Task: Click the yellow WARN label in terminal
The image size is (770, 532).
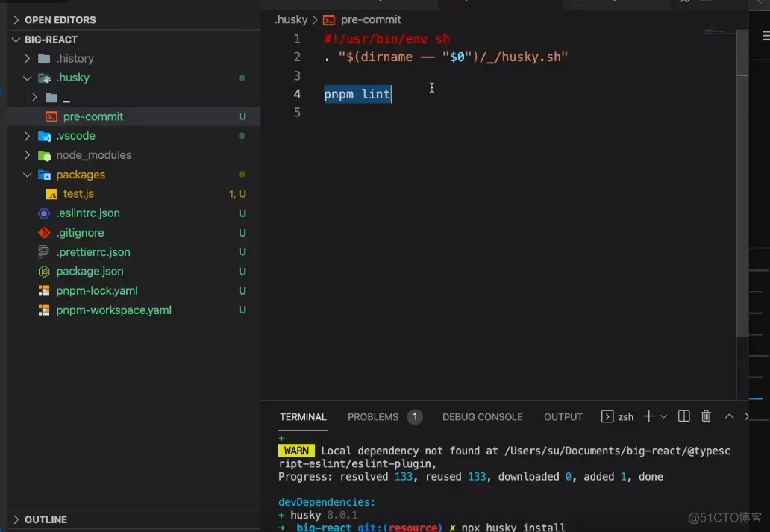Action: [x=296, y=451]
